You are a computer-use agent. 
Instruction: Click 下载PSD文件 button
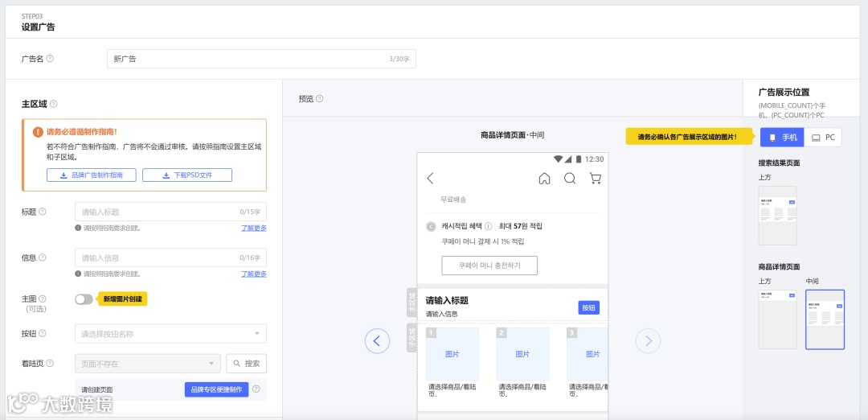[x=187, y=175]
